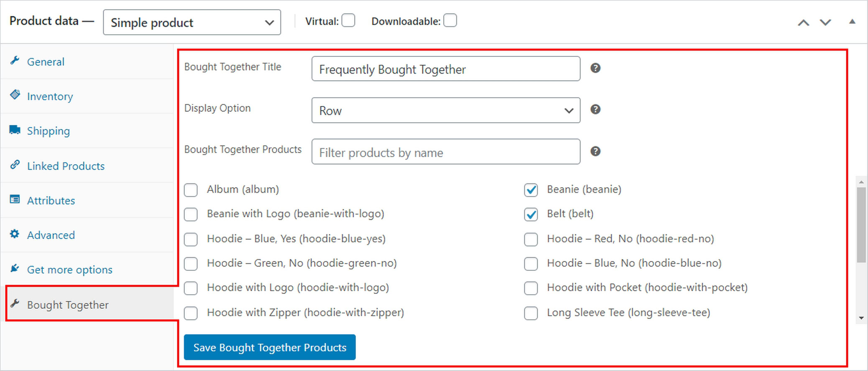Show help tooltip for Display Option
868x371 pixels.
(x=595, y=109)
